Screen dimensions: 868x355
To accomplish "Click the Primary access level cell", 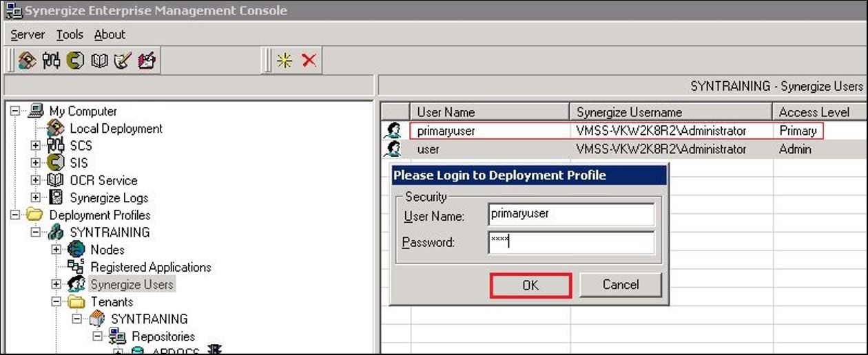I will click(798, 131).
